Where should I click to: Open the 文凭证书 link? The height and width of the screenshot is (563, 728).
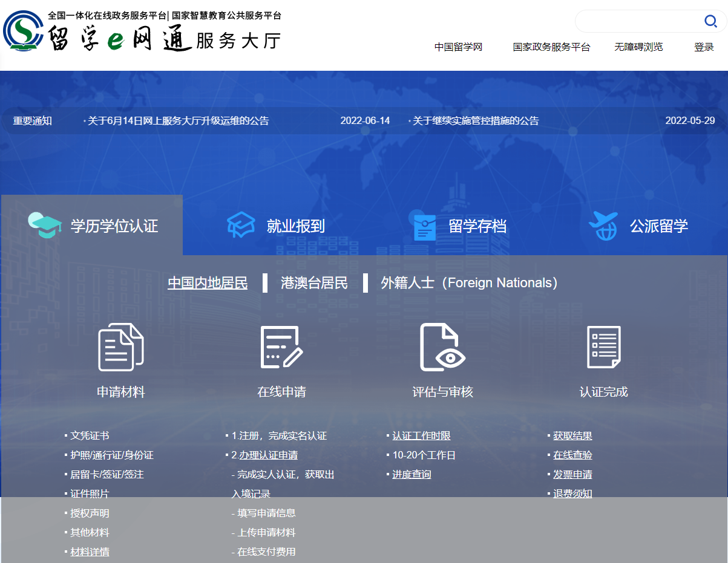click(90, 435)
